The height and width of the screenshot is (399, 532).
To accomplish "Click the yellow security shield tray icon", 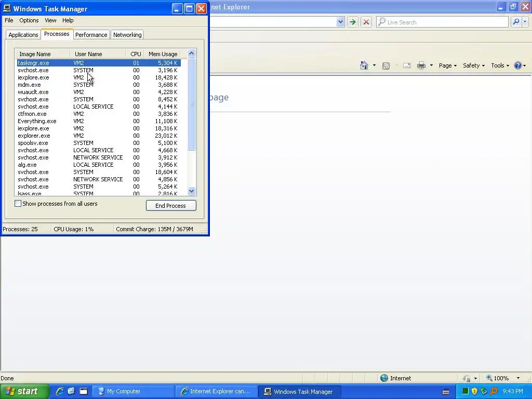I will (474, 391).
